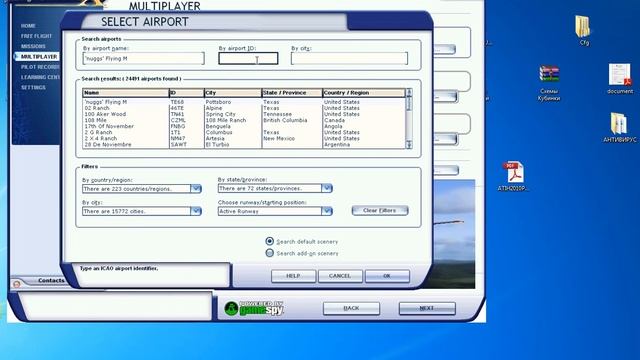The width and height of the screenshot is (640, 360).
Task: Select the 17th Of November row
Action: coord(244,126)
